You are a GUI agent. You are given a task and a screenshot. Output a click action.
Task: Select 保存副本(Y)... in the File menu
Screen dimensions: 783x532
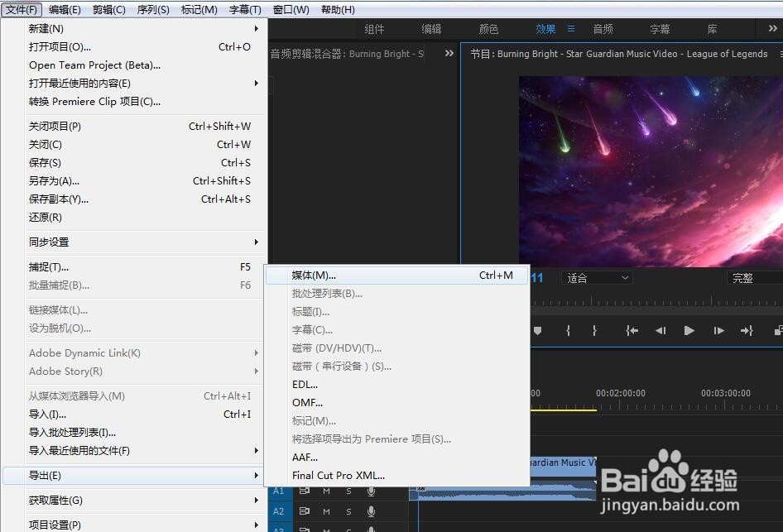point(134,199)
